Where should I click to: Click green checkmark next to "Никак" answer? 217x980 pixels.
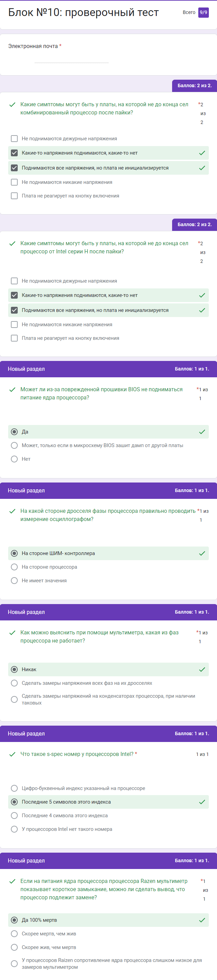pos(202,669)
